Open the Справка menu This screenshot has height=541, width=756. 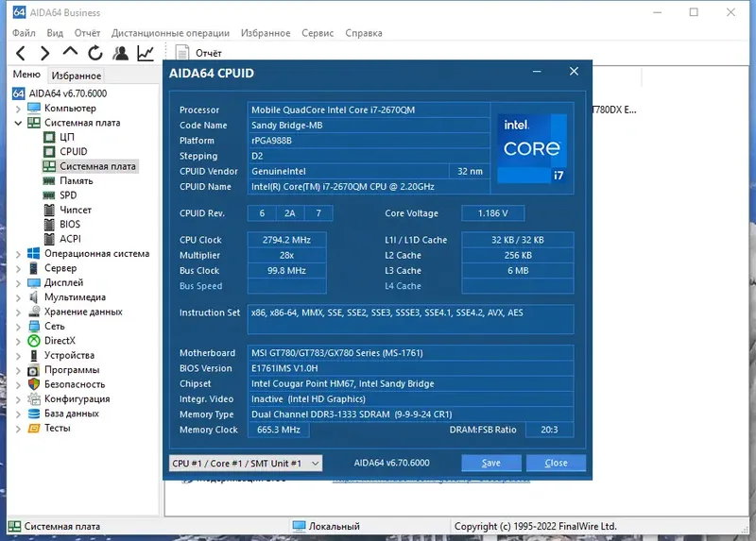(364, 33)
